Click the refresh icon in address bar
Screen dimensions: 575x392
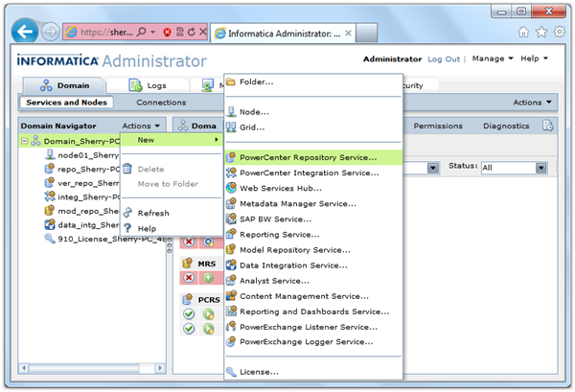click(x=191, y=33)
